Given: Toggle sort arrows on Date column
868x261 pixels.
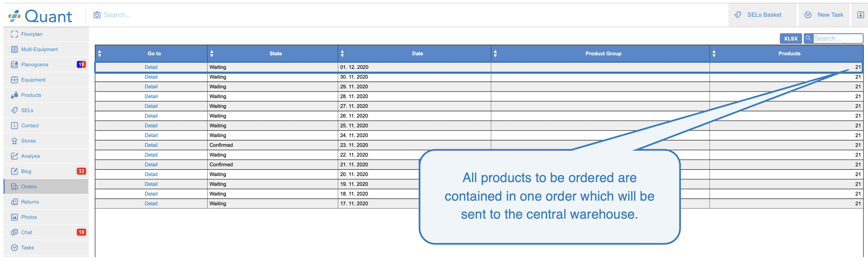Looking at the screenshot, I should click(342, 53).
